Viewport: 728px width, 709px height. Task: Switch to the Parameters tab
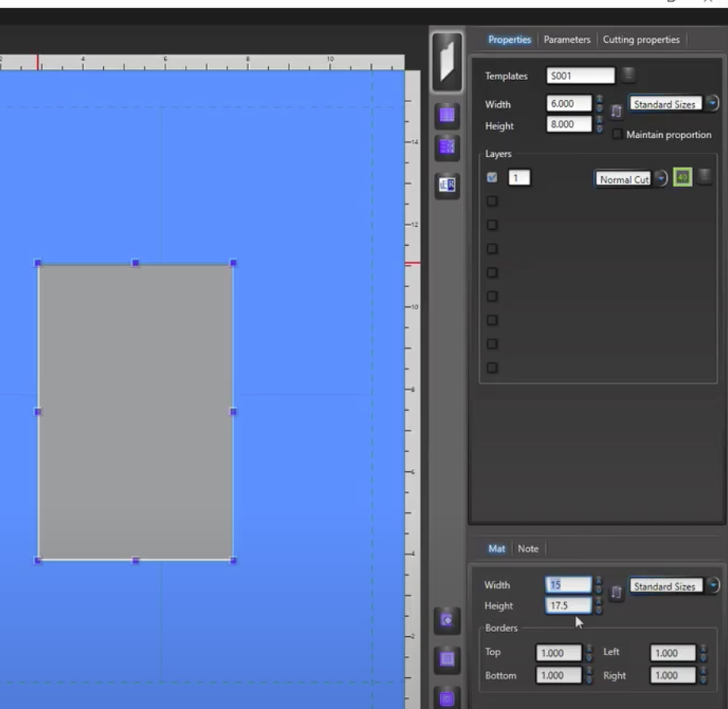click(x=566, y=40)
